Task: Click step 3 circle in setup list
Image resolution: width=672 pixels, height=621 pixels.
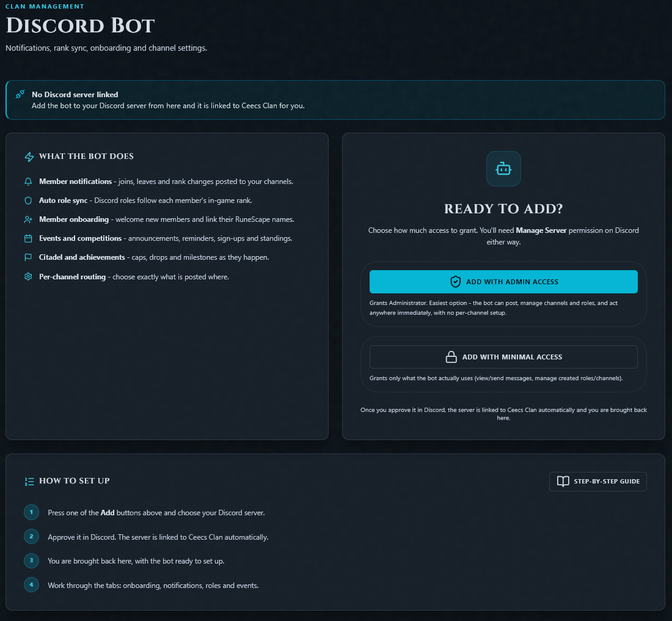Action: [31, 560]
